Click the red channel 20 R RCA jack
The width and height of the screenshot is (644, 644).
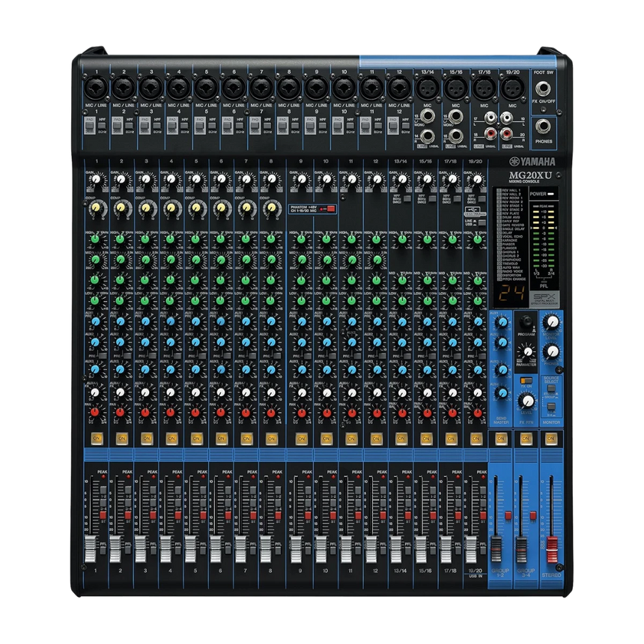(507, 133)
